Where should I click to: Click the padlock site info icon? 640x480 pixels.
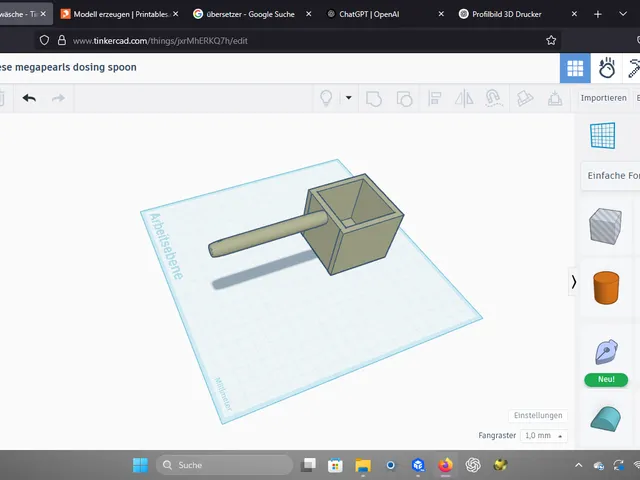click(x=62, y=40)
